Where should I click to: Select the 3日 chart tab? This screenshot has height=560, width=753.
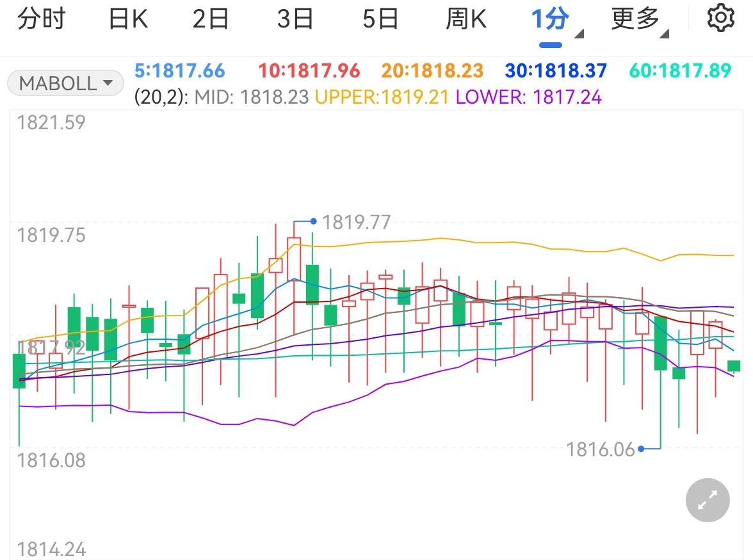click(x=295, y=19)
